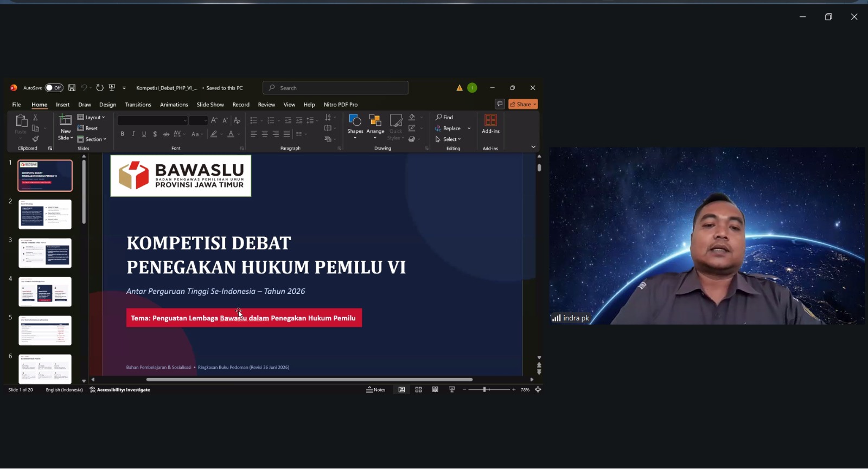Click the Bullets list icon
The width and height of the screenshot is (868, 469).
pyautogui.click(x=253, y=120)
